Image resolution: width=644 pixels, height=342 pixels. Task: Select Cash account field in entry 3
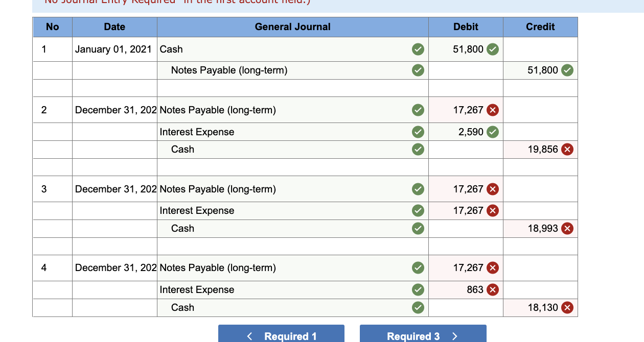[293, 229]
